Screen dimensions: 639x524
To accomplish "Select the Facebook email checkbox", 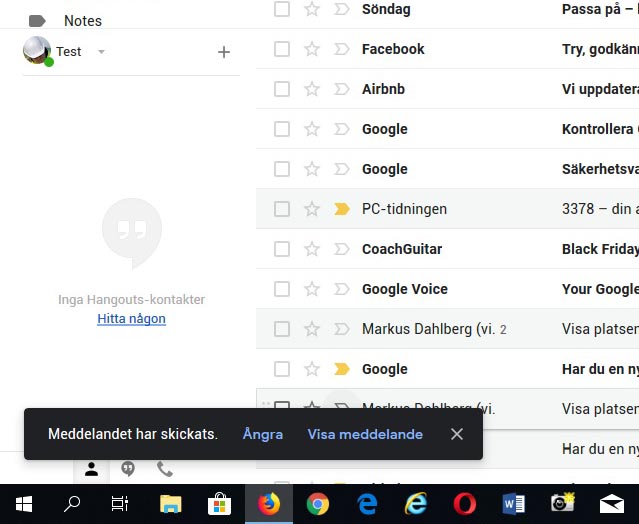I will tap(282, 49).
